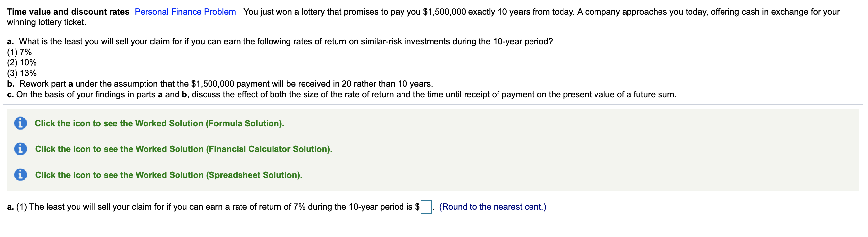Viewport: 868px width, 237px height.
Task: Select the info icon next to Financial Calculator Solution
Action: click(21, 149)
